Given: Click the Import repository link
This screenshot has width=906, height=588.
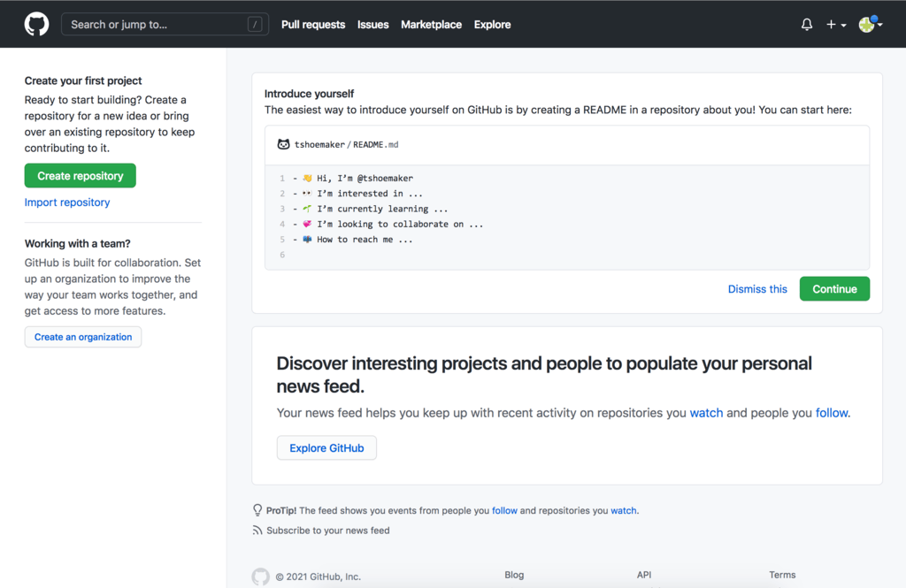Looking at the screenshot, I should click(x=67, y=202).
